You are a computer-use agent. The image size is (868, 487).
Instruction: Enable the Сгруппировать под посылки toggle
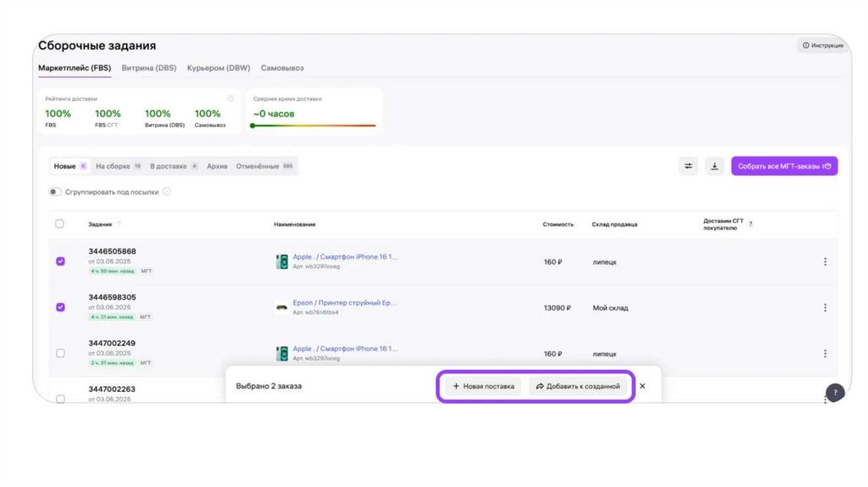55,192
